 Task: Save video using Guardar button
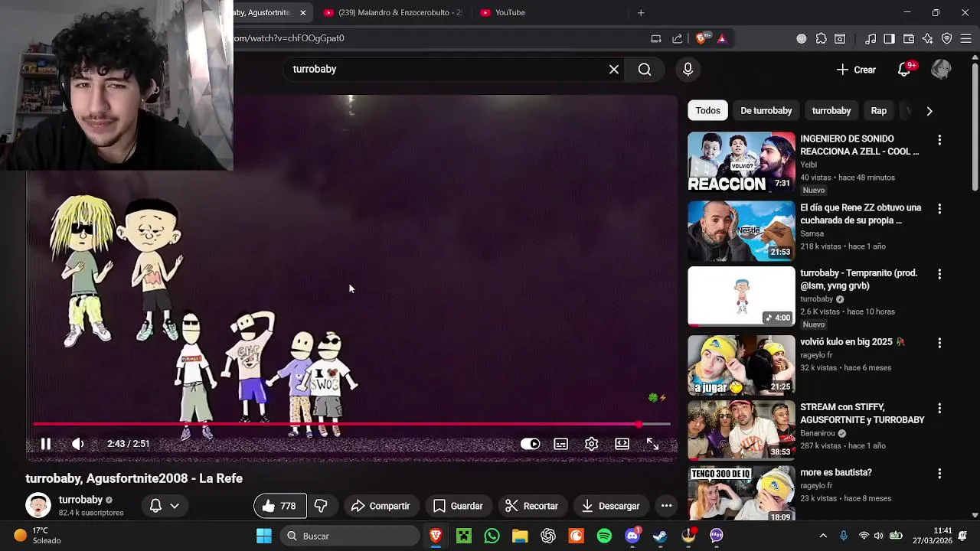pos(458,506)
